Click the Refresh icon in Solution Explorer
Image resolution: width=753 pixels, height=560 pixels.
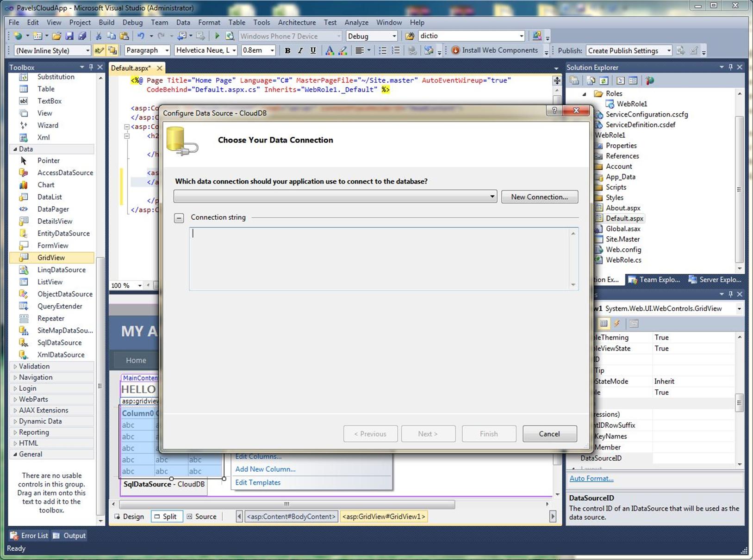[604, 81]
